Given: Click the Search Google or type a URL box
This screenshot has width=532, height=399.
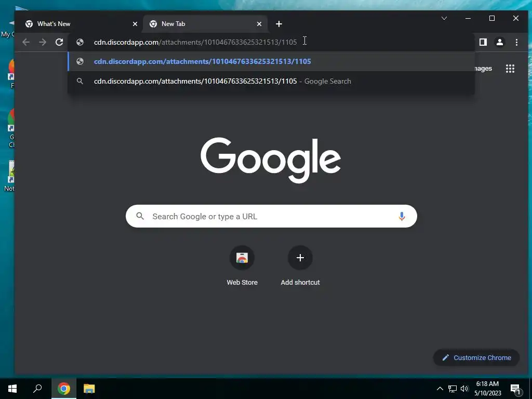Looking at the screenshot, I should (271, 216).
